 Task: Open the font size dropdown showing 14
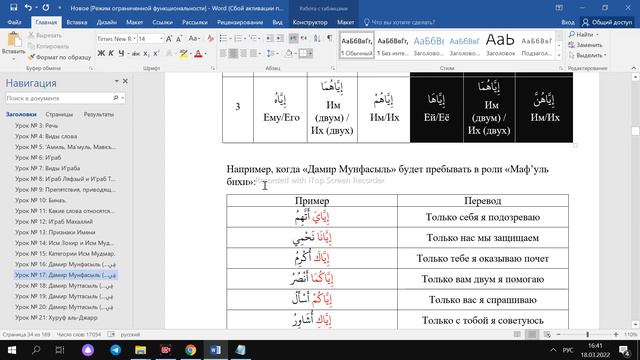point(161,39)
